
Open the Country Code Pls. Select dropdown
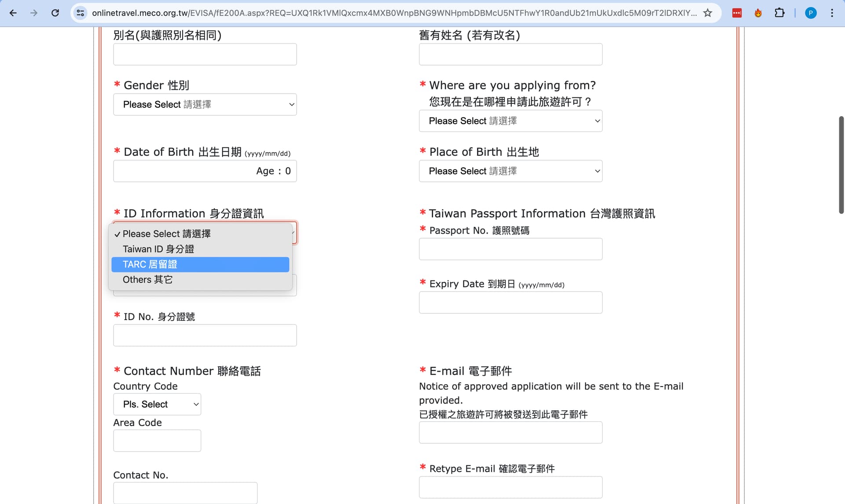(x=157, y=404)
